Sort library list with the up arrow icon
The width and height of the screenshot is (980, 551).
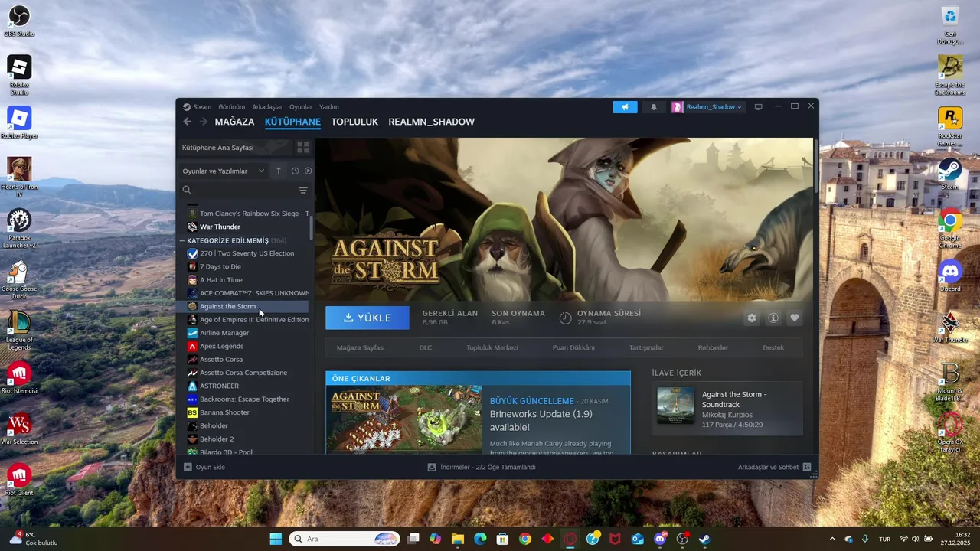[x=279, y=171]
